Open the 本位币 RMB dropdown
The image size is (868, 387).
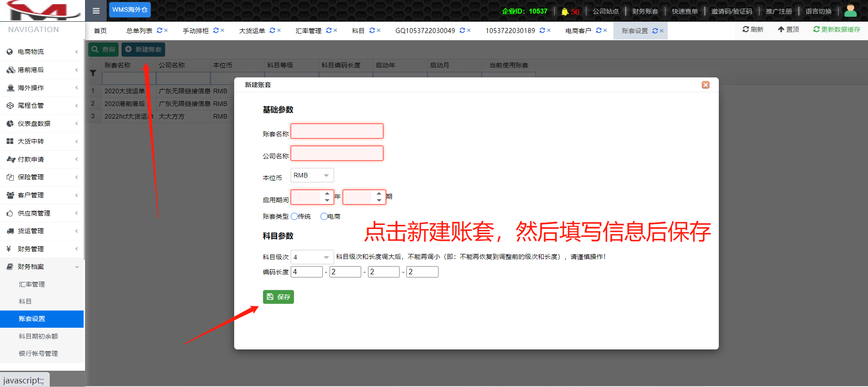tap(312, 175)
